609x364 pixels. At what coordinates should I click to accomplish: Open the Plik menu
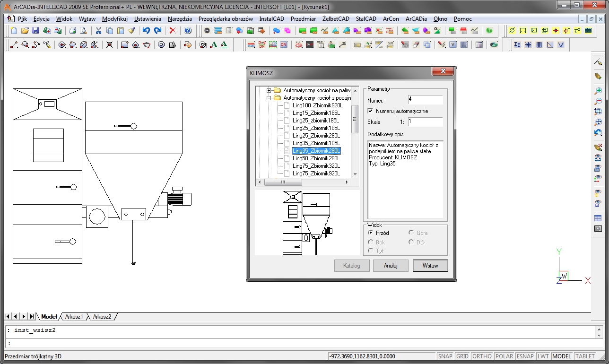[x=22, y=19]
